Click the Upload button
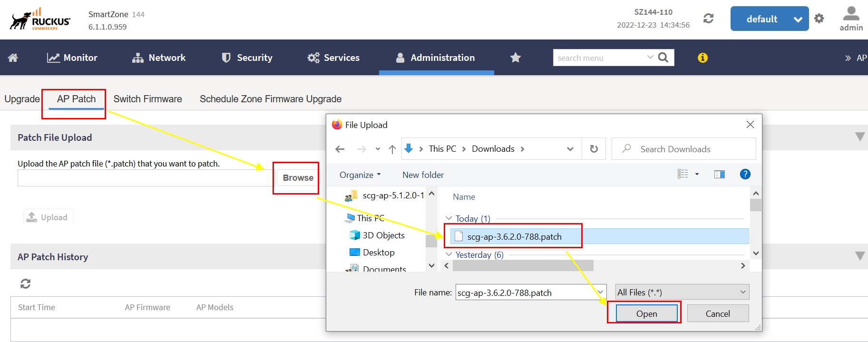 48,217
